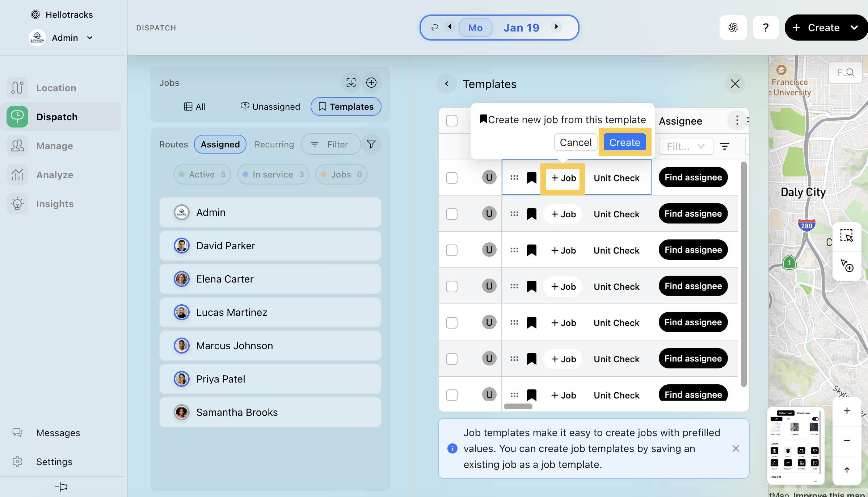Tick the third Unit Check row checkbox

pos(452,250)
